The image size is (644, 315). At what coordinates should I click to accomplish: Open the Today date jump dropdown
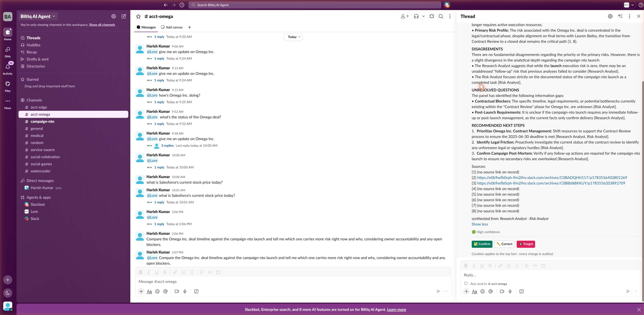(294, 37)
